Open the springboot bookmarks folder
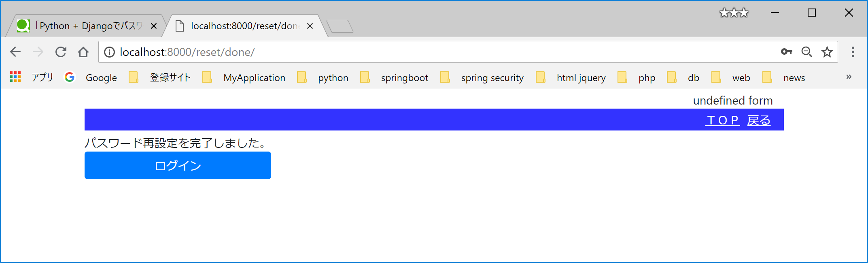Image resolution: width=868 pixels, height=263 pixels. click(x=404, y=77)
